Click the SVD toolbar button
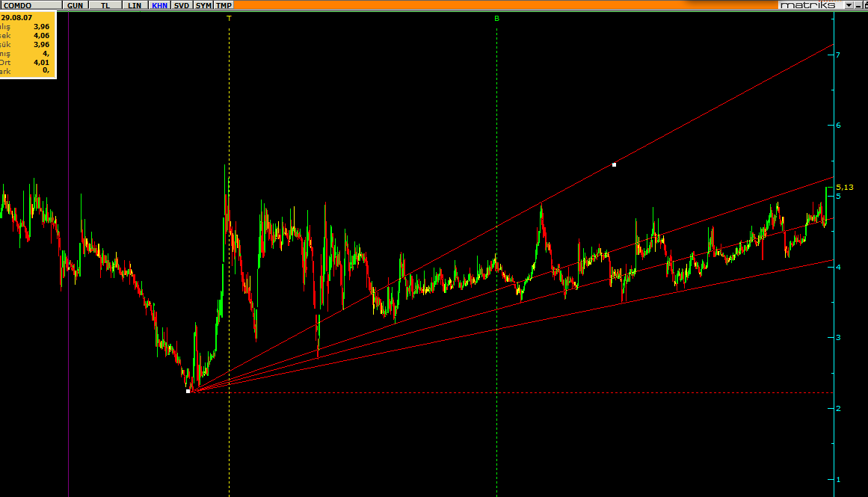868x497 pixels. pyautogui.click(x=182, y=5)
